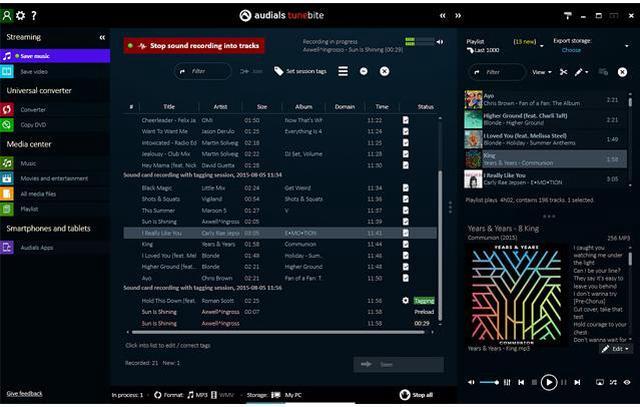640x407 pixels.
Task: Skip to previous track in player
Action: pos(521,383)
